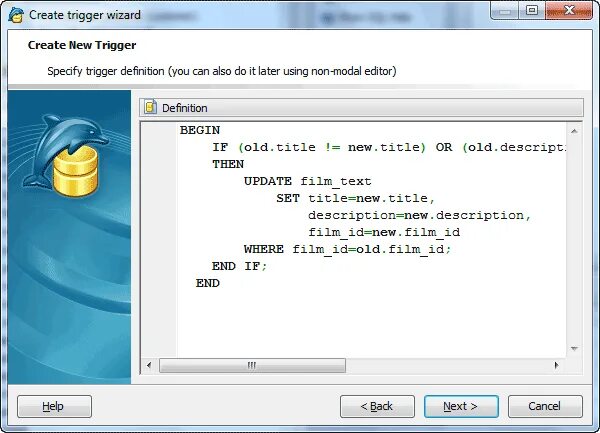Viewport: 600px width, 433px height.
Task: Maximize the Create trigger wizard window
Action: pyautogui.click(x=532, y=10)
